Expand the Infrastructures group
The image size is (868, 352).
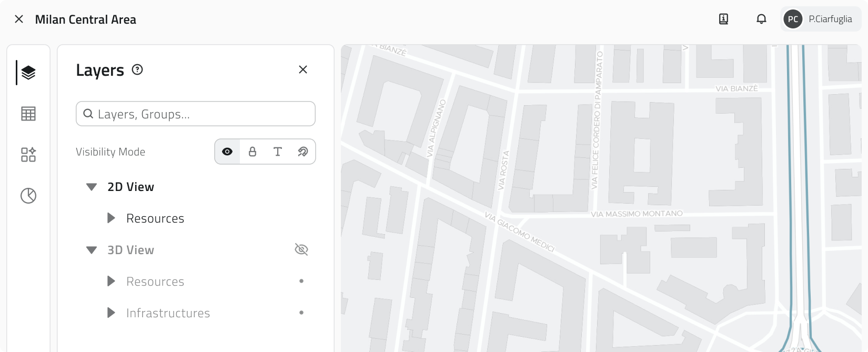(x=111, y=313)
